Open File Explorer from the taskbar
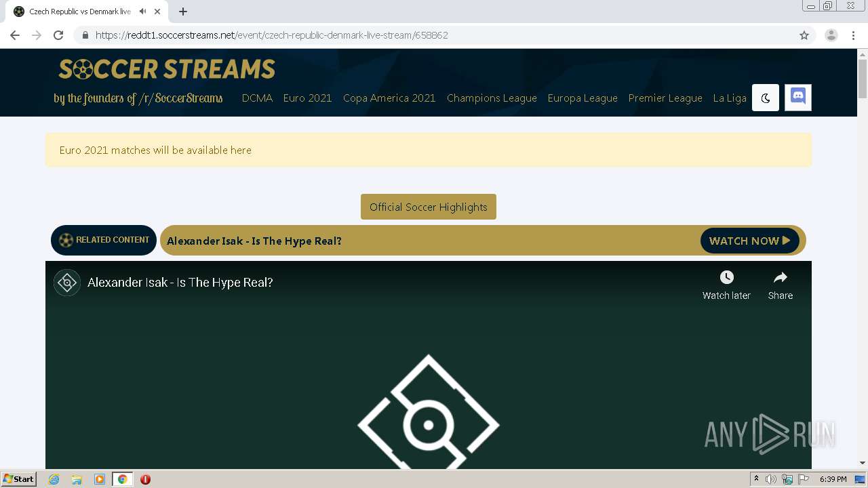This screenshot has width=868, height=488. click(x=77, y=479)
